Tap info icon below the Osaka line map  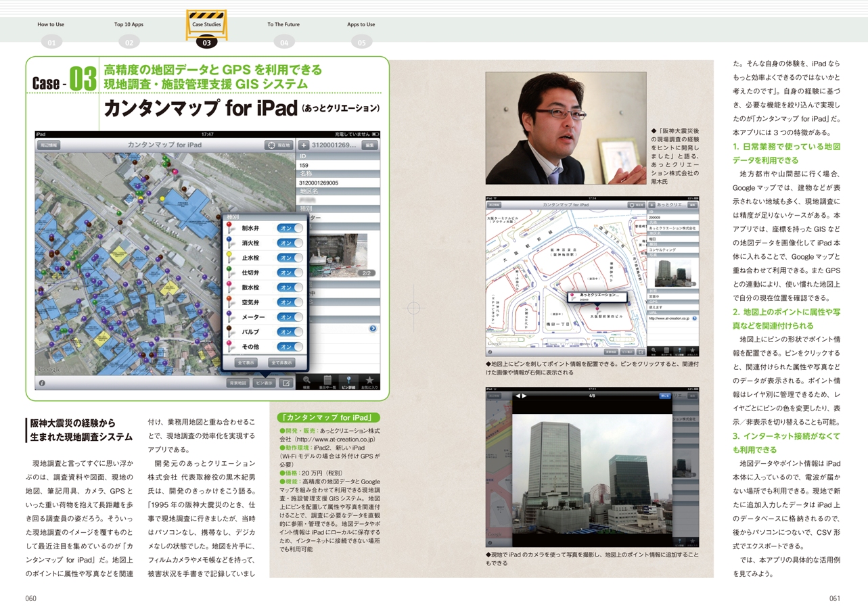[x=490, y=352]
